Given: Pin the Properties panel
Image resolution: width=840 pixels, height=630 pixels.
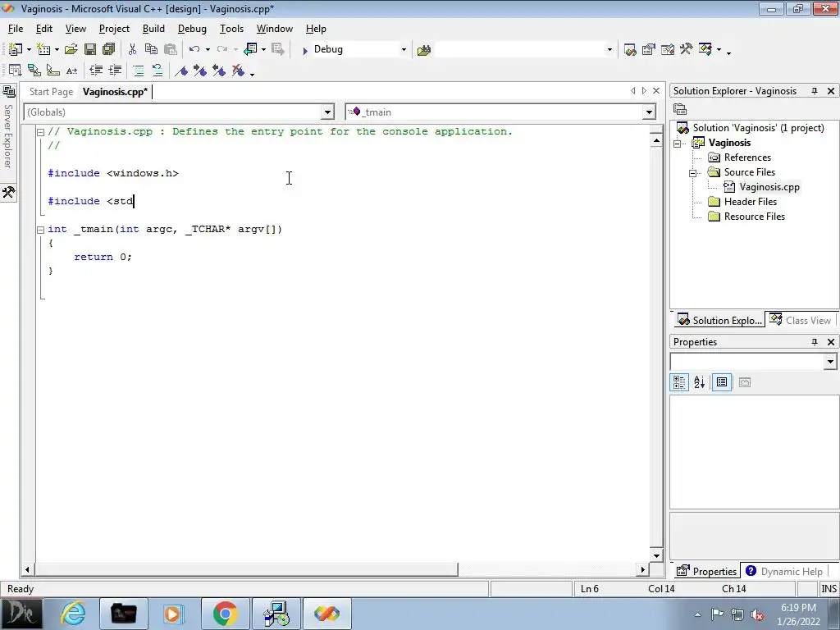Looking at the screenshot, I should (x=815, y=342).
